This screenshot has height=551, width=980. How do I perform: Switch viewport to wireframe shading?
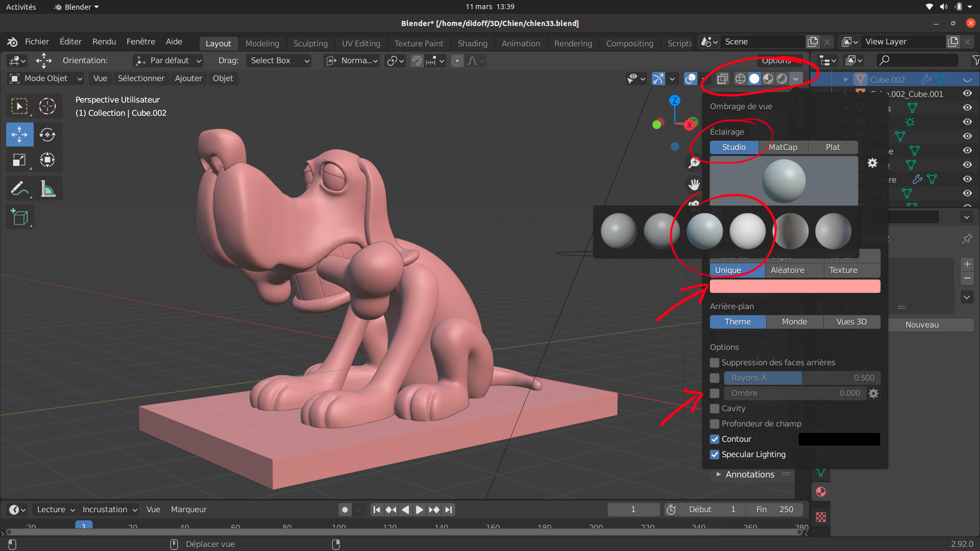pos(740,79)
